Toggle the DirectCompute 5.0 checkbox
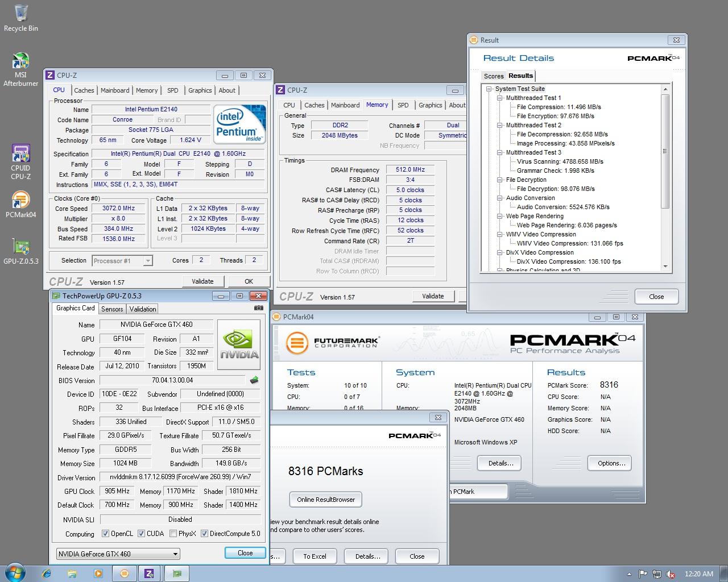Viewport: 728px width, 582px height. point(204,534)
